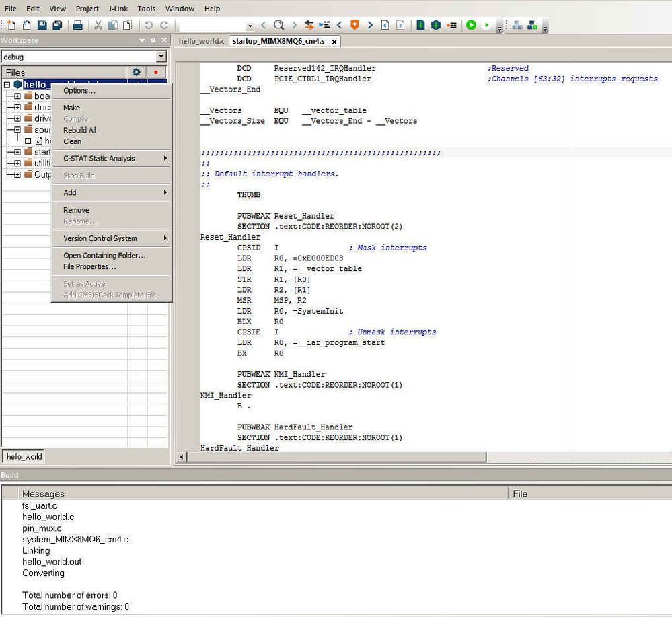Open the J-Link menu
The image size is (672, 617).
tap(118, 9)
